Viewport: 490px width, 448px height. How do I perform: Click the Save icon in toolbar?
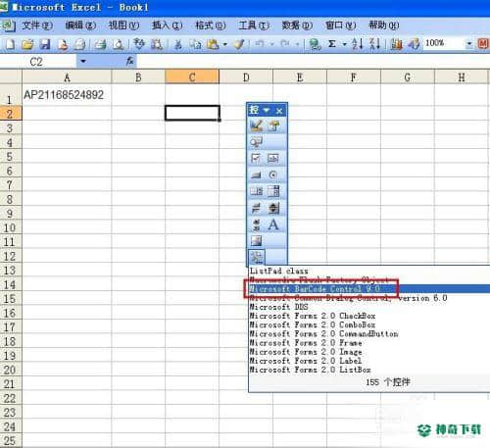(45, 44)
